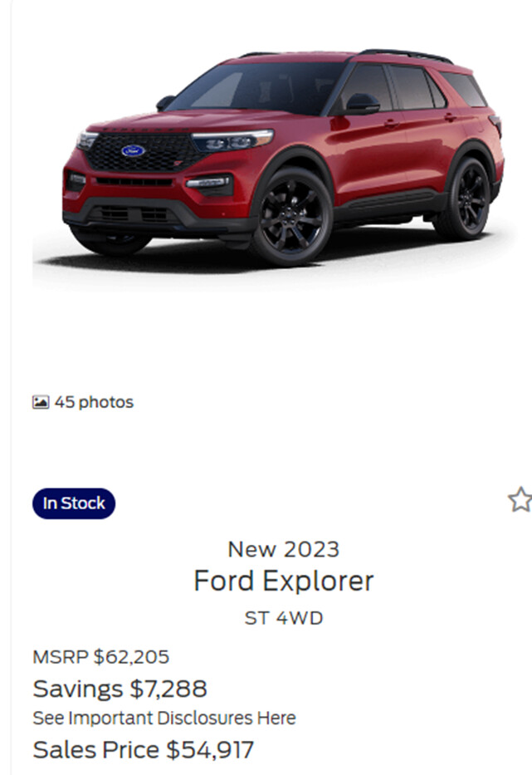This screenshot has width=532, height=775.
Task: Save vehicle with the favorite star icon
Action: [x=520, y=499]
